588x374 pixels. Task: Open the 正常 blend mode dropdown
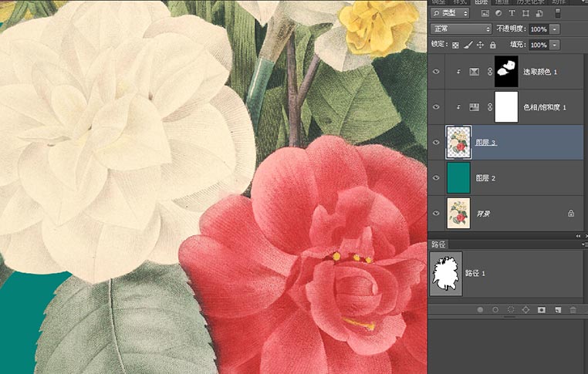pyautogui.click(x=461, y=29)
